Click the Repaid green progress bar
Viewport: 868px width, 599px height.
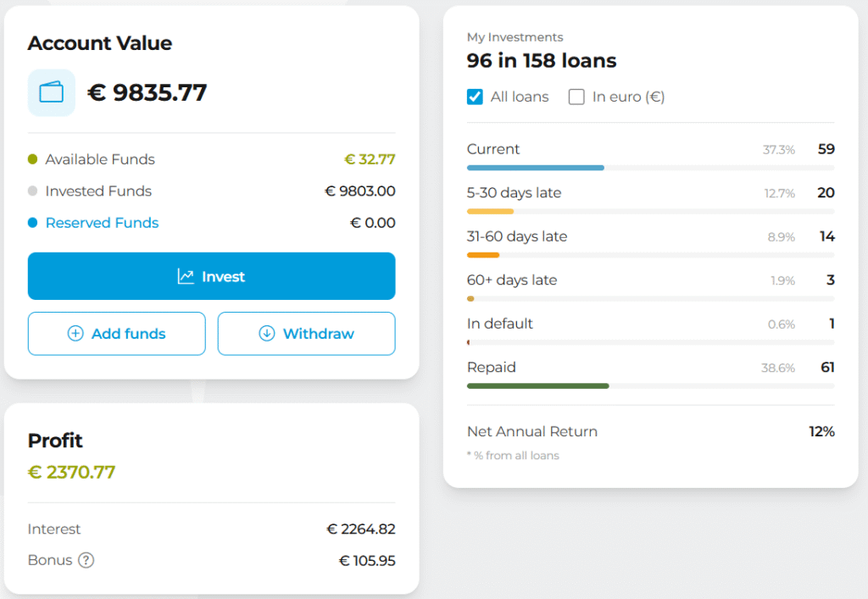point(538,386)
